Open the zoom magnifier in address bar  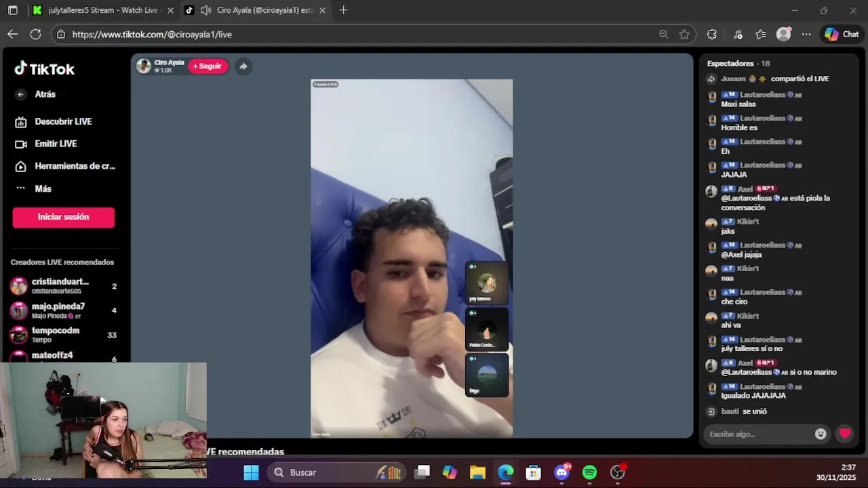pos(663,34)
